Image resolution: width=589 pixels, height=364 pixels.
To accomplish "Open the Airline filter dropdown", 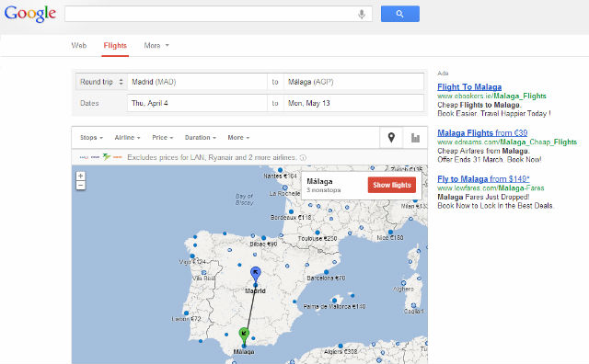I will tap(127, 138).
